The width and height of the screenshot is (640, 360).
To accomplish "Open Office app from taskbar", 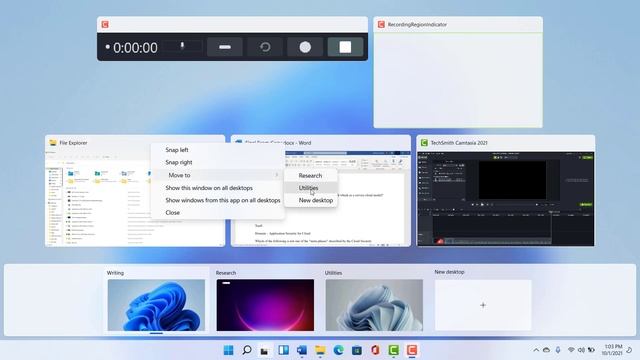I will pos(375,350).
